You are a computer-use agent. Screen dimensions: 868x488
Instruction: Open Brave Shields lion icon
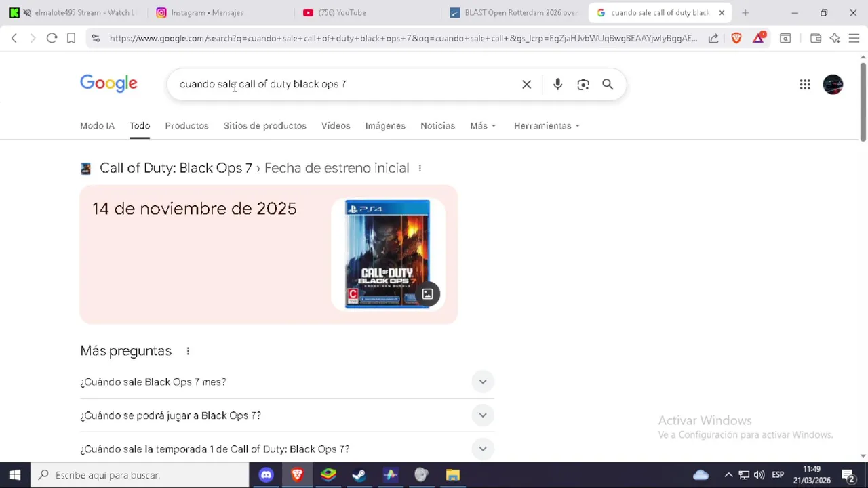point(736,38)
